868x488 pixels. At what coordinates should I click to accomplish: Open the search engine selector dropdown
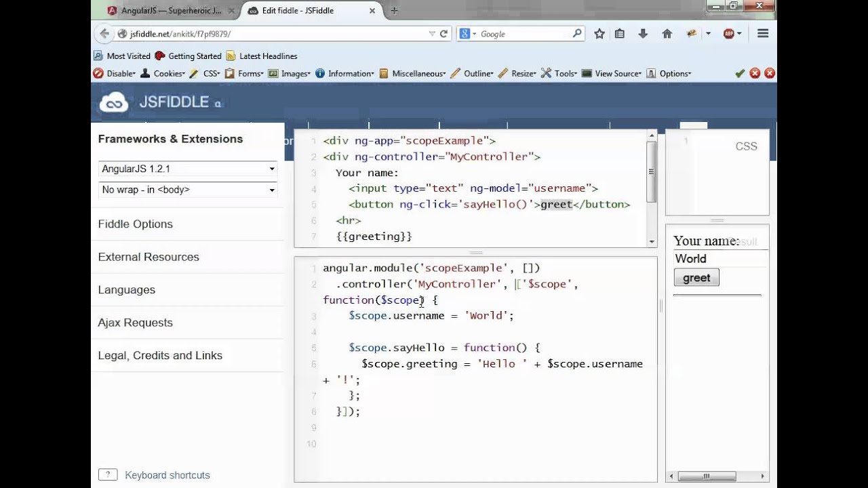(x=468, y=34)
